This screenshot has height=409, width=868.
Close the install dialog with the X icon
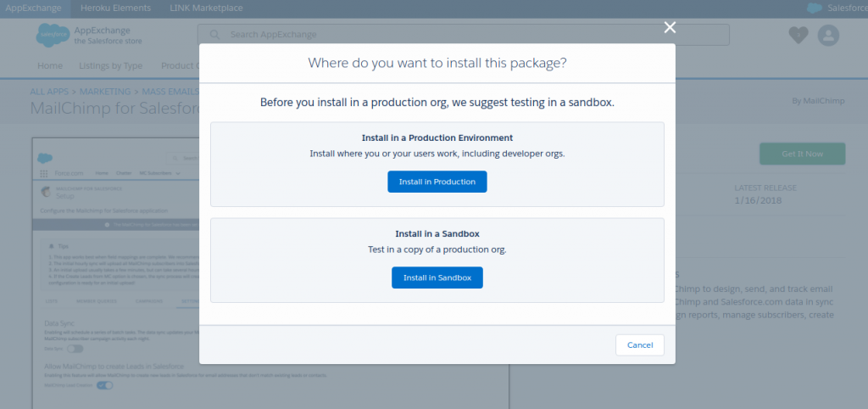coord(670,28)
